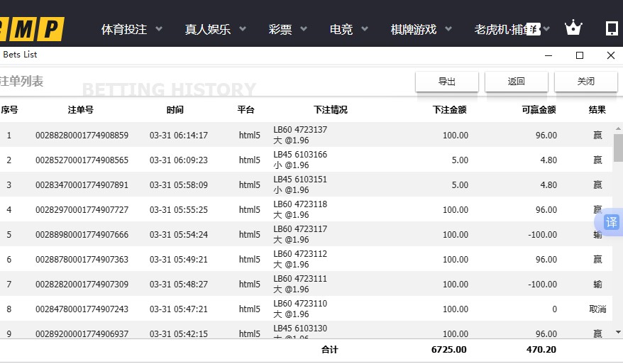Click the bets list vertical scrollbar thumb
Screen dimensions: 623x364
click(618, 148)
